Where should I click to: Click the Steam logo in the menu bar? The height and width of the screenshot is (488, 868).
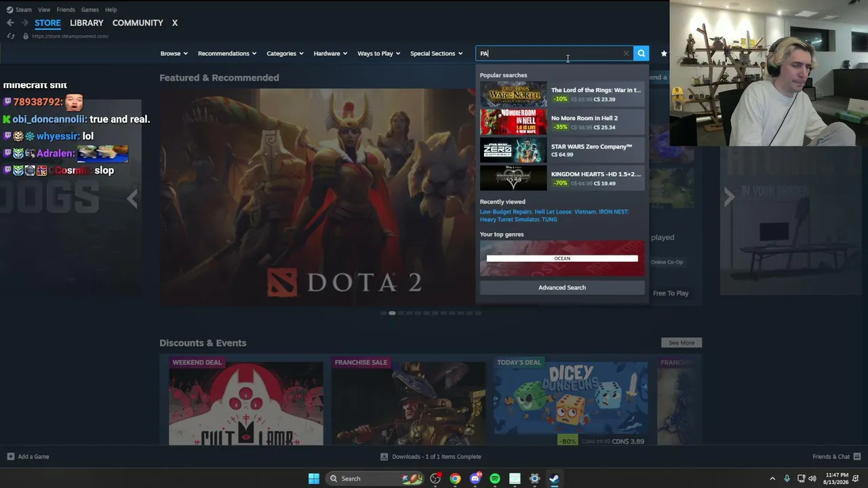coord(9,9)
